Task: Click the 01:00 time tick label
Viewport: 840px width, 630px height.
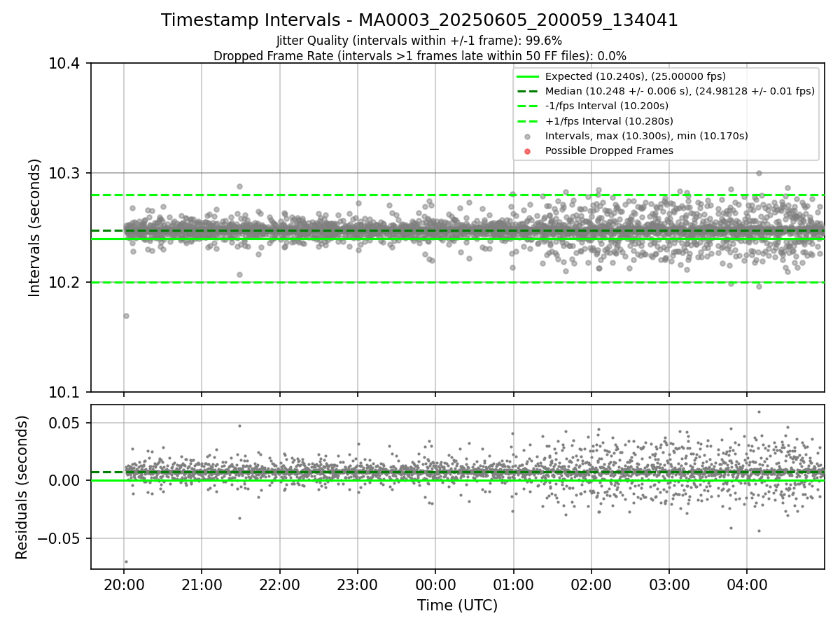Action: click(513, 584)
